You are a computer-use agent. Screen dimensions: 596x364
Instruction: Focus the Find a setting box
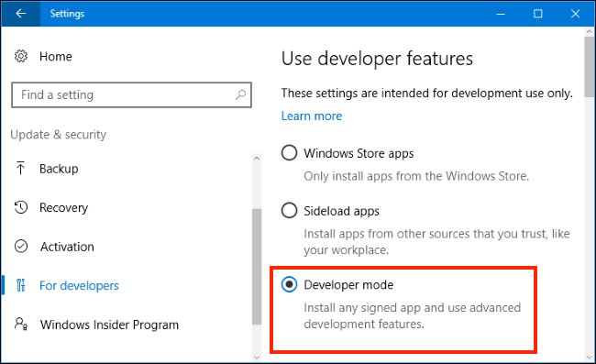tap(131, 94)
